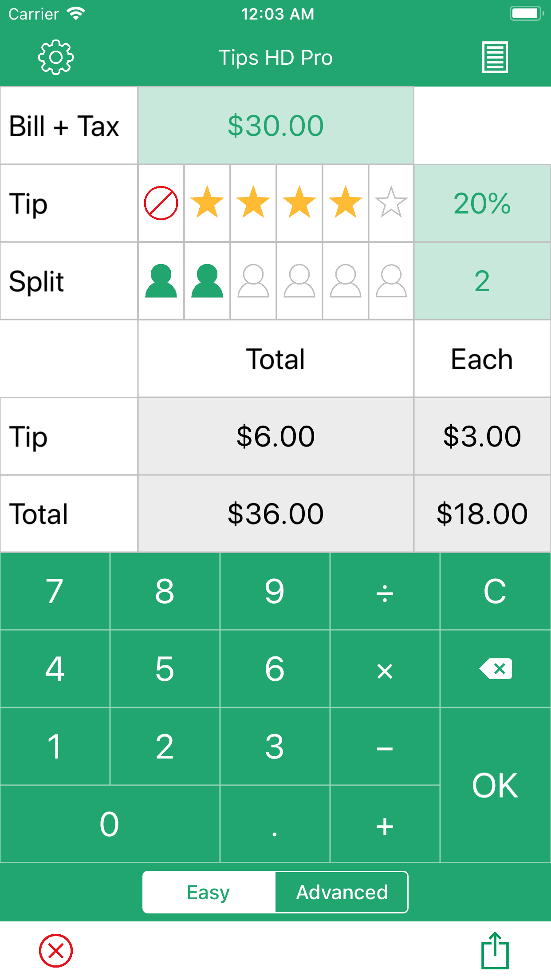Tap the split count value 2
The width and height of the screenshot is (551, 980).
482,281
